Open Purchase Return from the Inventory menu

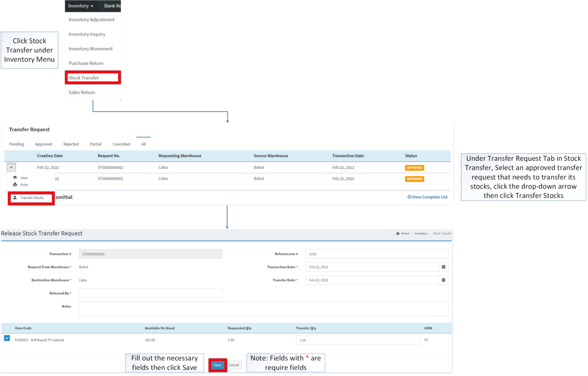click(86, 63)
